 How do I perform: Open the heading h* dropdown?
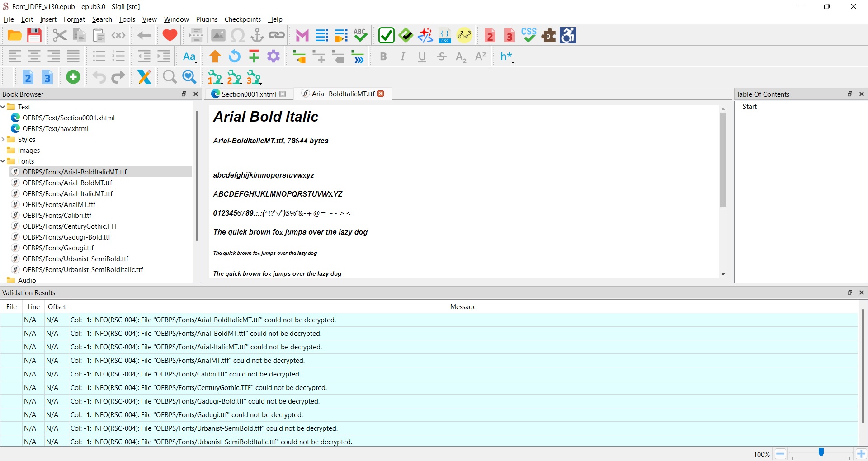click(x=507, y=56)
